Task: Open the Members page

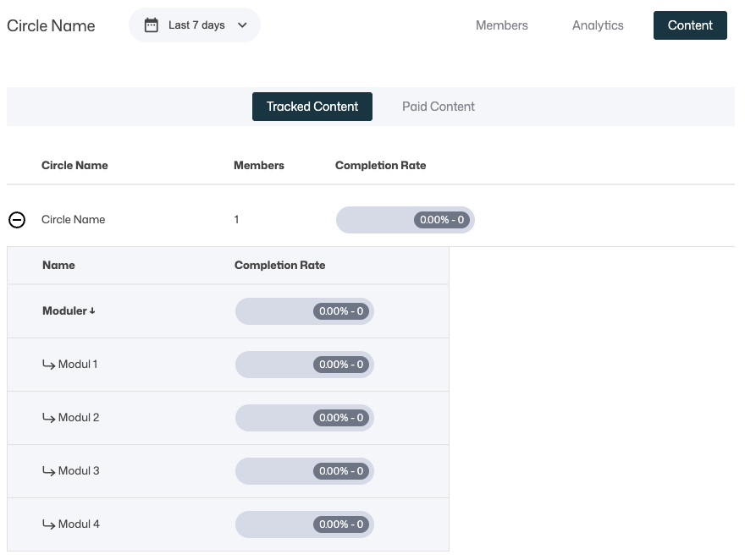Action: [501, 25]
